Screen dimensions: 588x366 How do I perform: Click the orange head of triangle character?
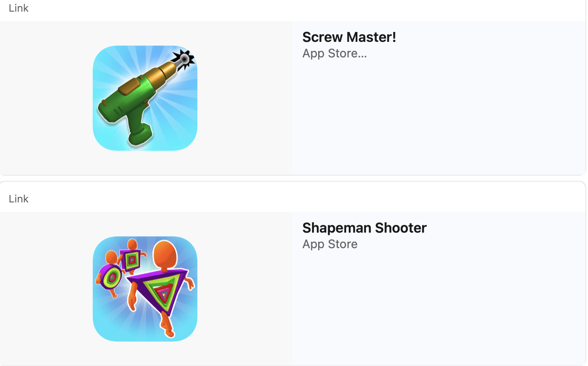[166, 255]
